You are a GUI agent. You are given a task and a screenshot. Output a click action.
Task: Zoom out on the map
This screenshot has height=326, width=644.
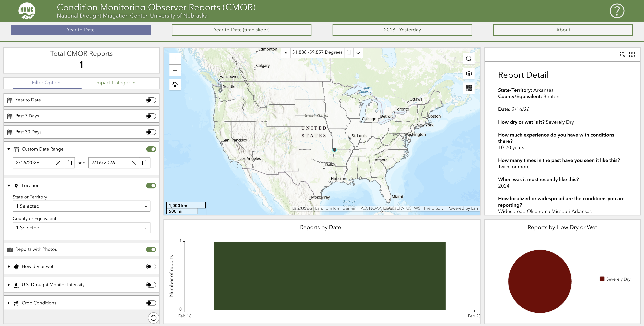point(175,70)
